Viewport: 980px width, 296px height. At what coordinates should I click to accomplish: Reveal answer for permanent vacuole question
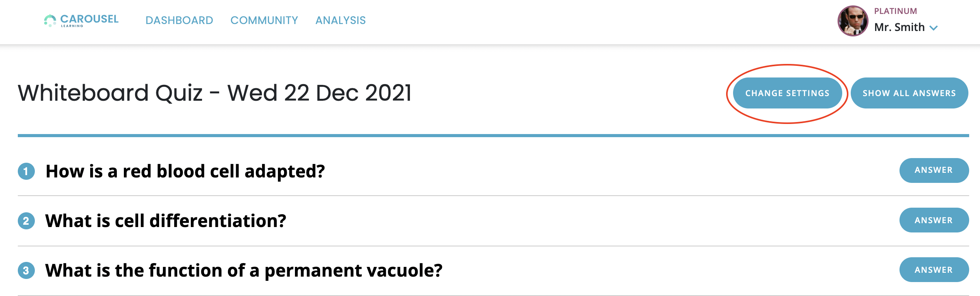tap(934, 270)
